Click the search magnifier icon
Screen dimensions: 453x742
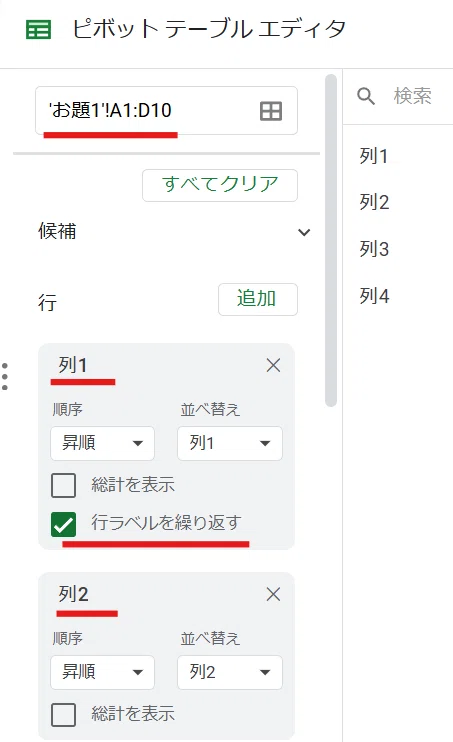(366, 96)
